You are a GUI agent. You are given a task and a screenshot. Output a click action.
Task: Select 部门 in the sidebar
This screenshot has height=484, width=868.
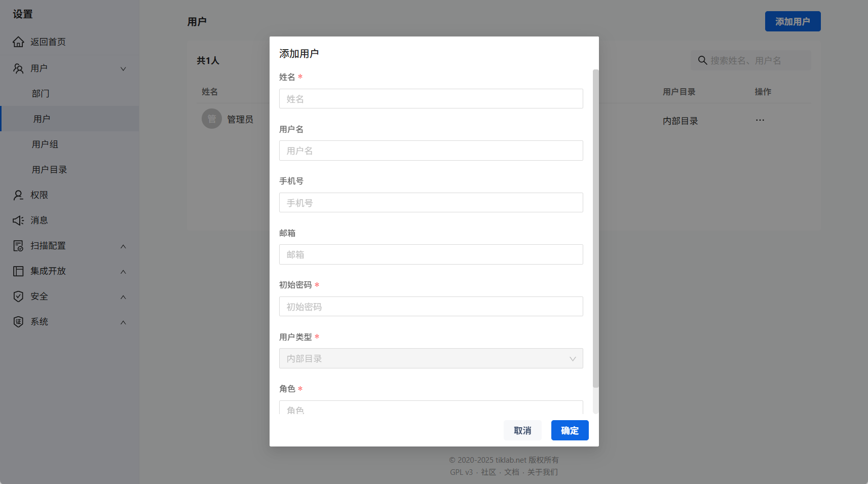41,93
